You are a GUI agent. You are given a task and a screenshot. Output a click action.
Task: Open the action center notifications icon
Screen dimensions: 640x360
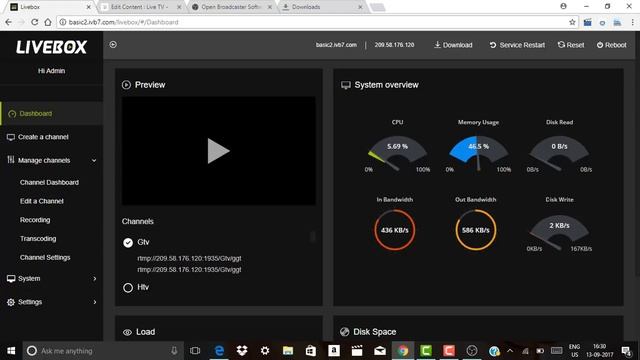(626, 351)
